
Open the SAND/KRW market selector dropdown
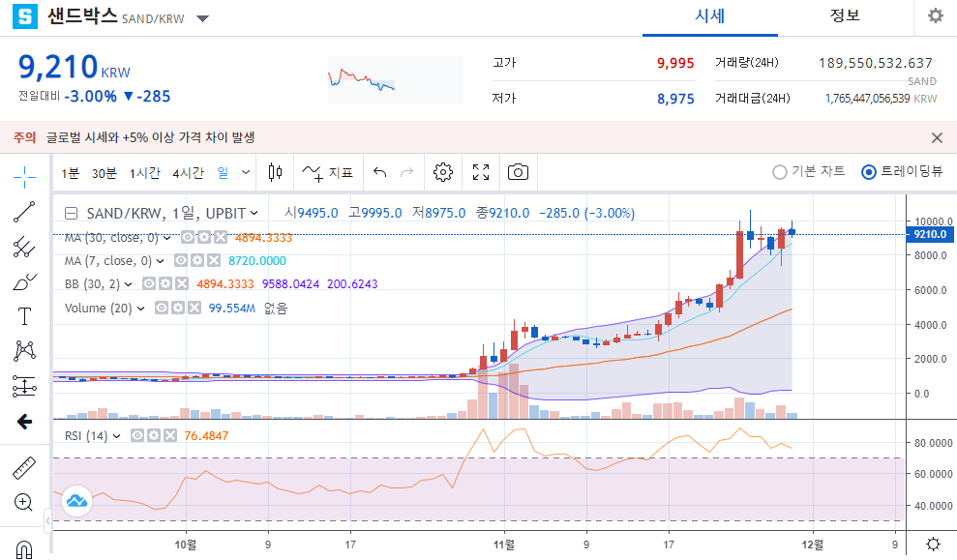[202, 18]
